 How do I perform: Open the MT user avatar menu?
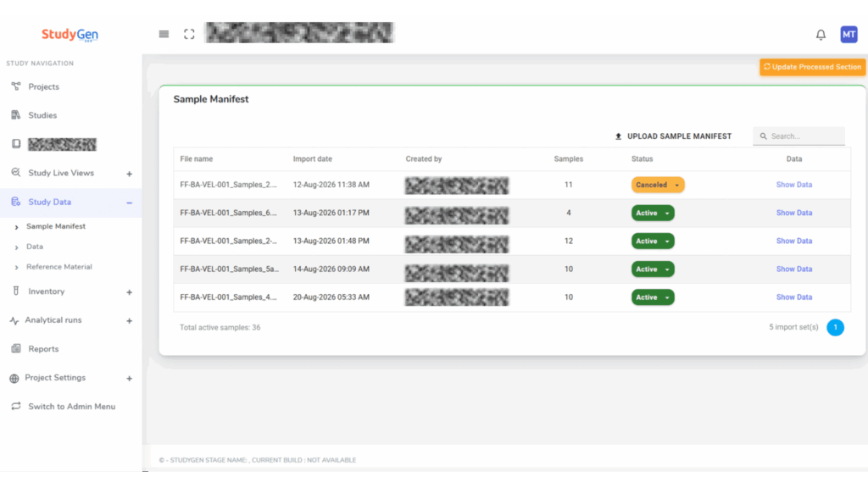pyautogui.click(x=849, y=34)
